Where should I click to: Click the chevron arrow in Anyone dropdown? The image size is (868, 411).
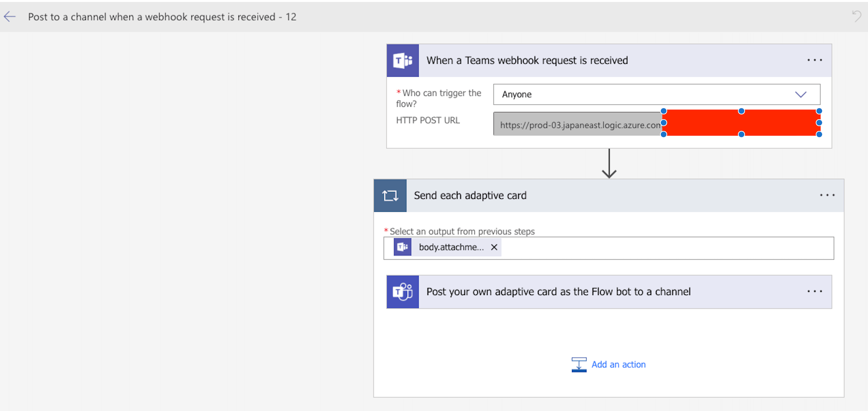tap(800, 95)
